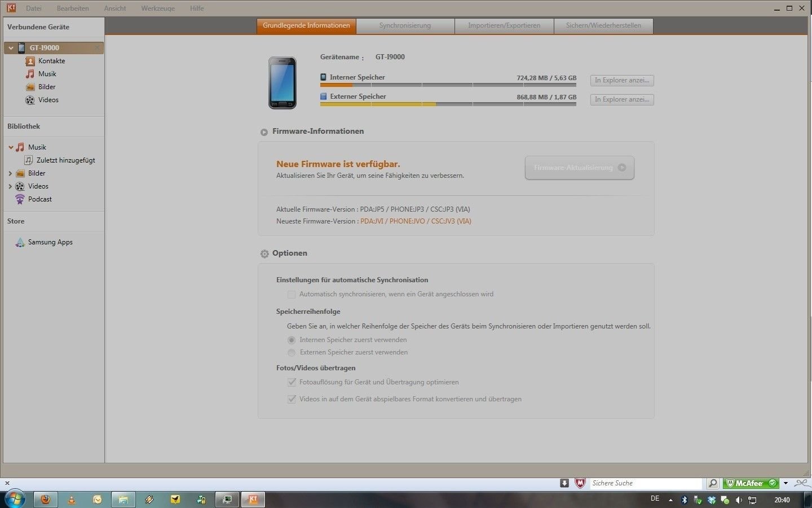Click the McAfee shield toolbar icon
The width and height of the screenshot is (812, 508).
[580, 483]
